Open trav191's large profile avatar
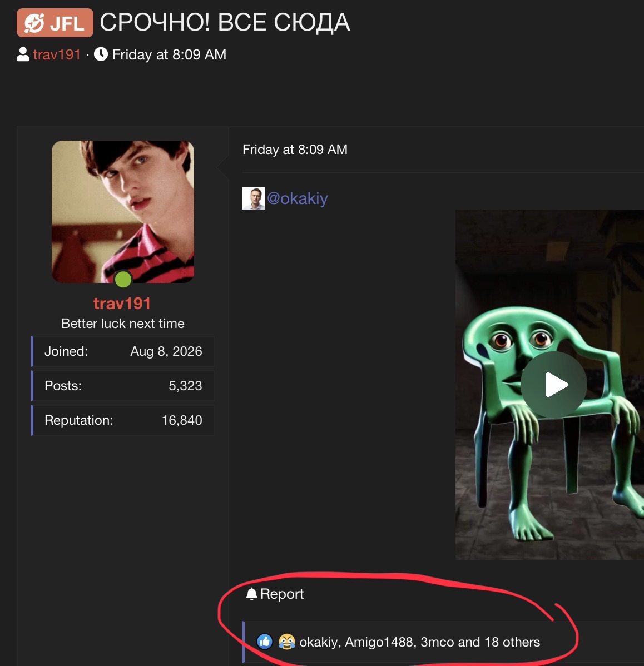 tap(123, 211)
